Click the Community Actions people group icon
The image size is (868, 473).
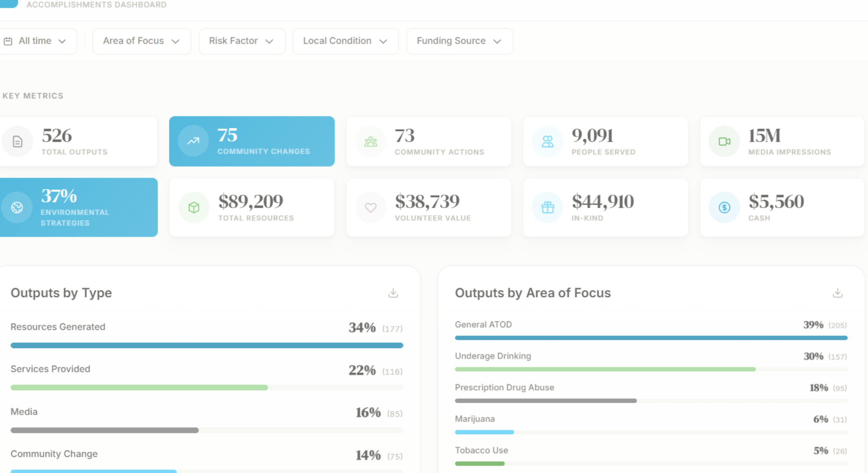(x=371, y=141)
